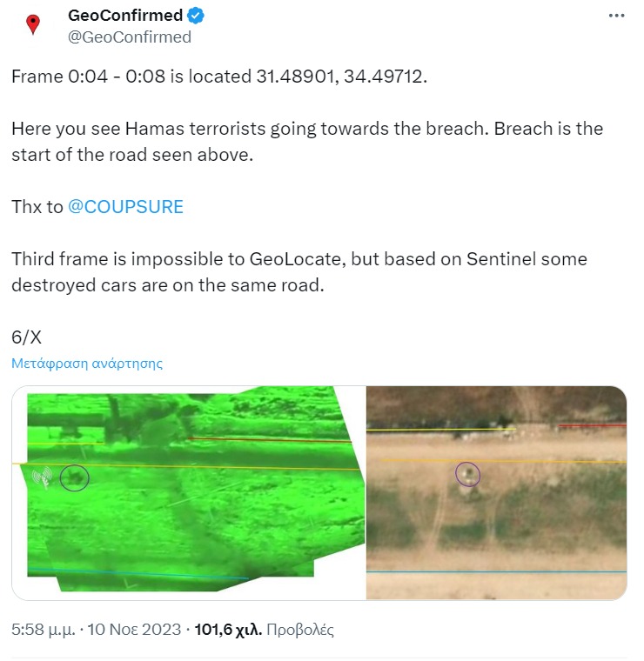Open the brown satellite image
Viewport: 644px width, 661px height.
(x=496, y=492)
